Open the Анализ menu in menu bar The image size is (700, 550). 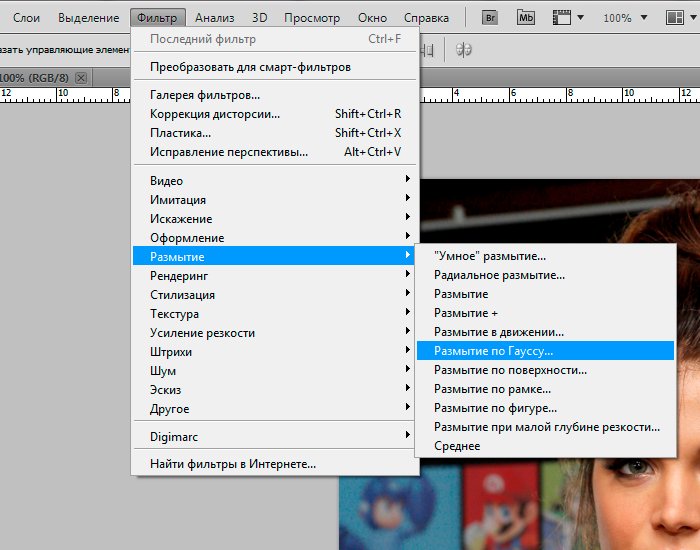point(215,18)
